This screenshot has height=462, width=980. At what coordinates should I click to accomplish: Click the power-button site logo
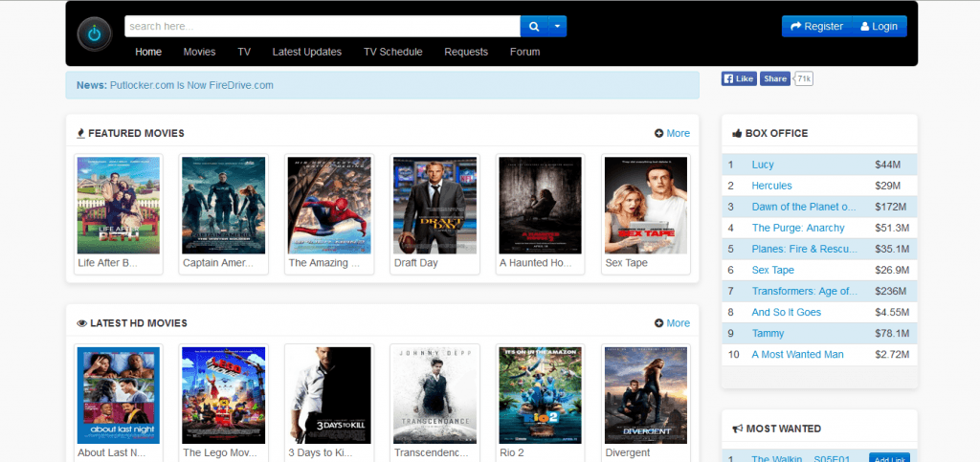coord(95,34)
